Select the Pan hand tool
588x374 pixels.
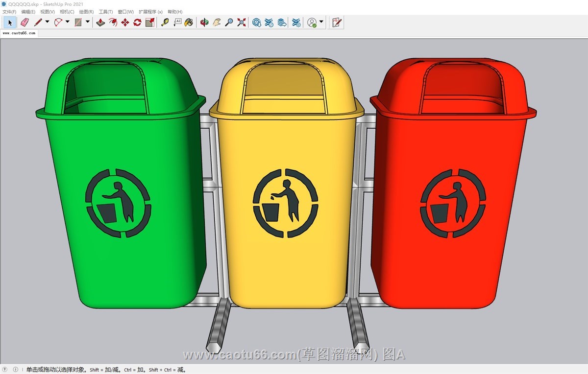[x=217, y=22]
